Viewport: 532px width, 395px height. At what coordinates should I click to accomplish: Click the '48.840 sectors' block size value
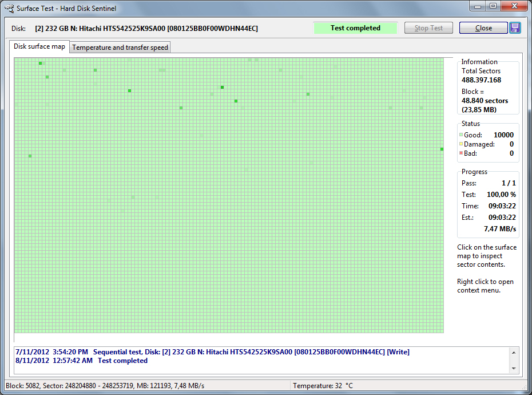coord(485,101)
